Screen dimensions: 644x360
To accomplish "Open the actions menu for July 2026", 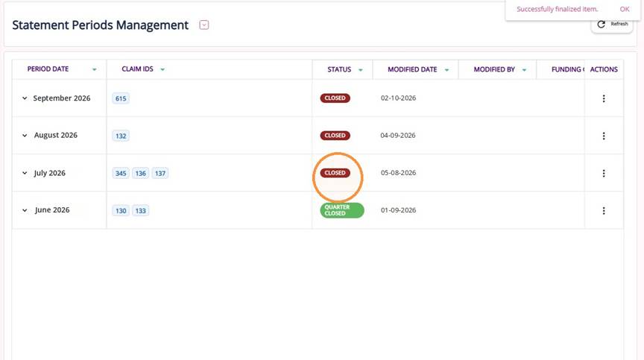I will tap(604, 173).
